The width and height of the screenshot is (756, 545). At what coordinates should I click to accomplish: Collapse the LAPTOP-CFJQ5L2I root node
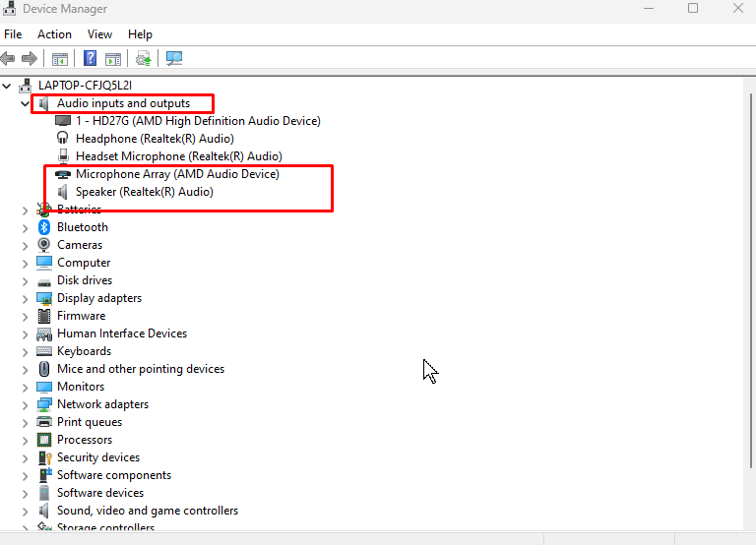8,86
